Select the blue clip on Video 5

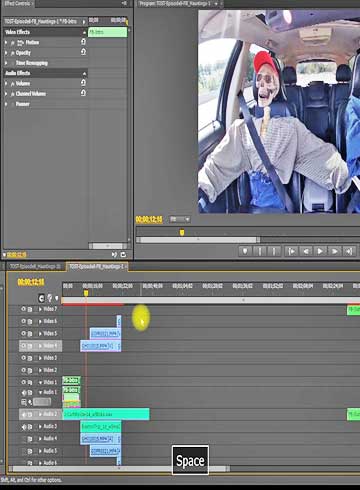[105, 334]
